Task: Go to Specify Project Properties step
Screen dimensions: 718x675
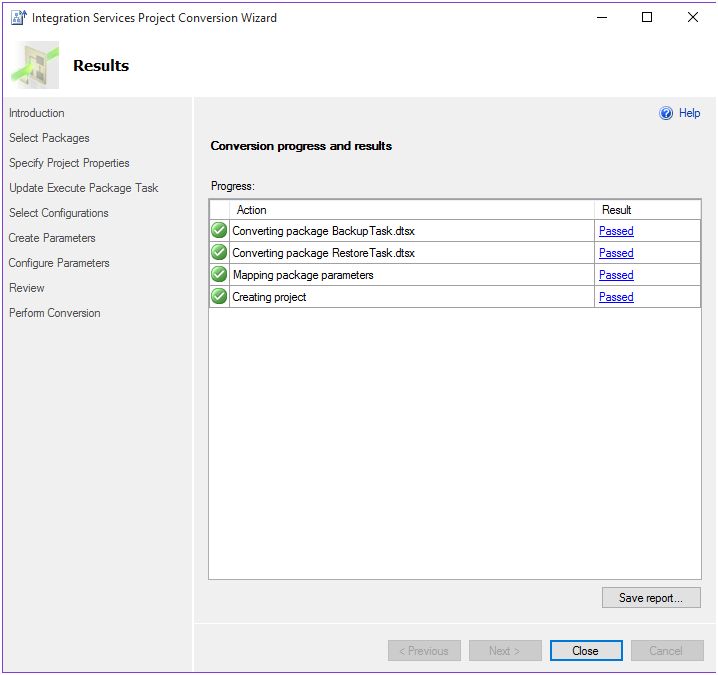Action: click(69, 163)
